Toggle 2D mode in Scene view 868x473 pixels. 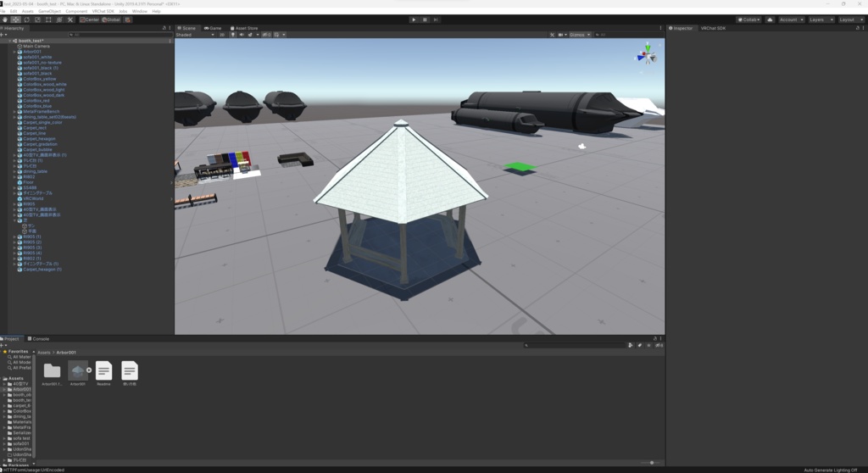(222, 35)
